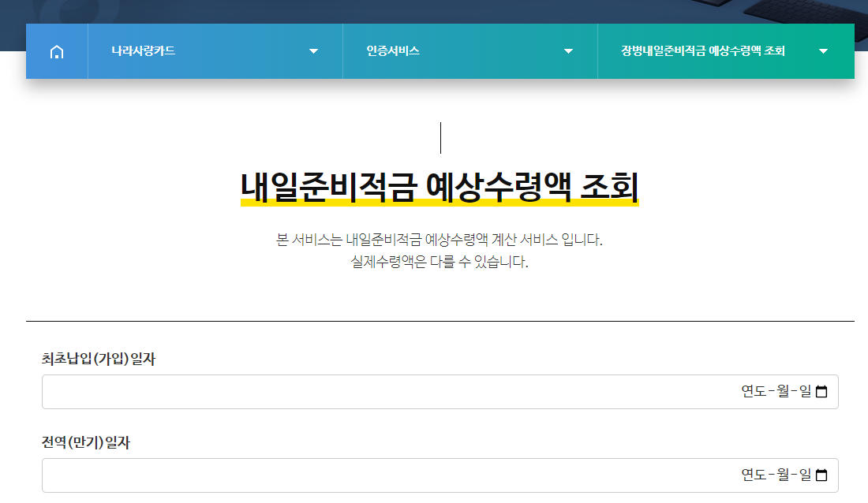Expand the 나라사랑카드 dropdown arrow

[313, 50]
